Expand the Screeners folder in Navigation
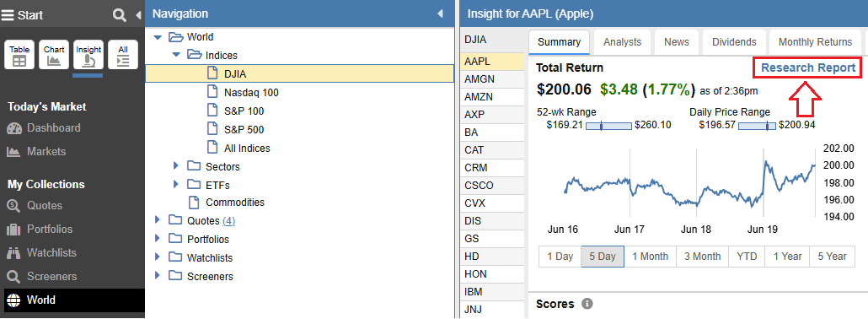This screenshot has width=868, height=319. [x=158, y=276]
